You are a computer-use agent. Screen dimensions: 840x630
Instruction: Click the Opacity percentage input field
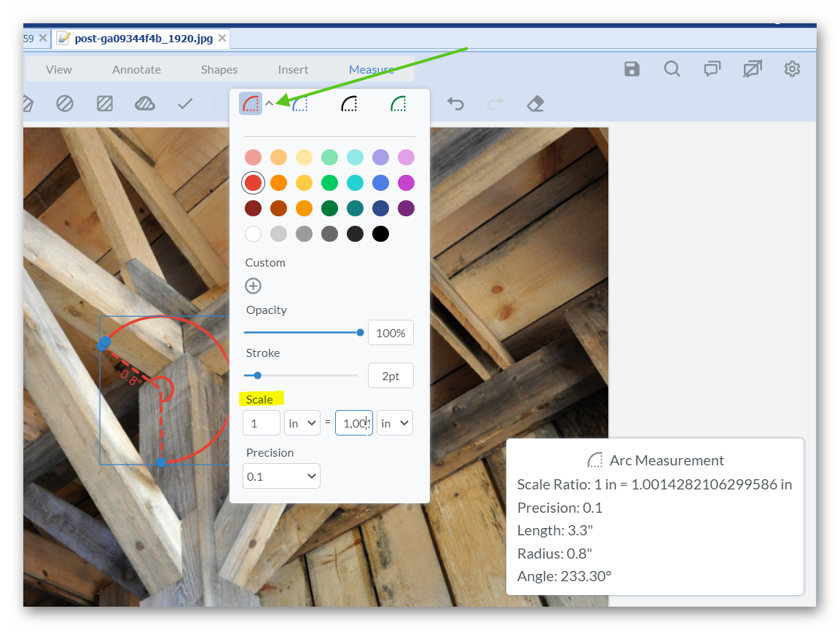[x=390, y=333]
